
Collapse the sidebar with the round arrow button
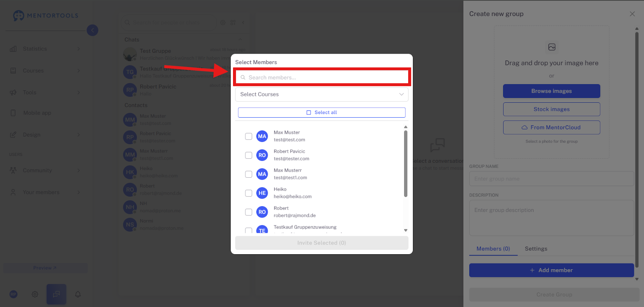coord(92,30)
